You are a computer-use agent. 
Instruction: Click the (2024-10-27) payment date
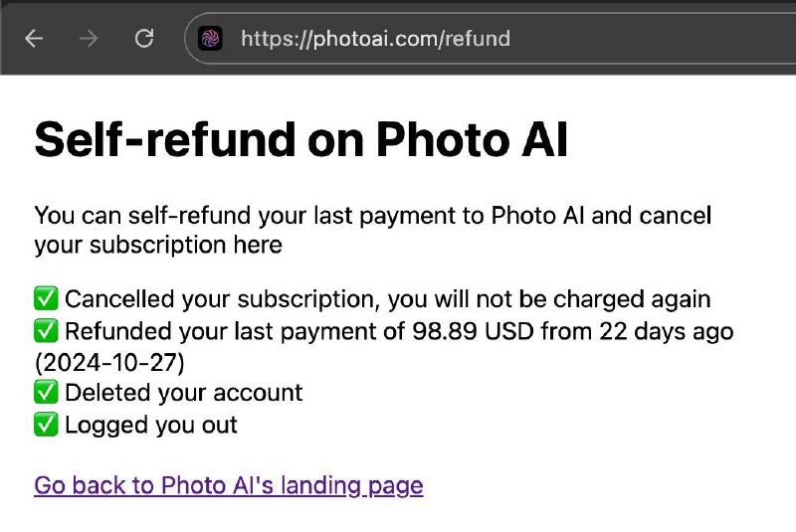coord(109,363)
